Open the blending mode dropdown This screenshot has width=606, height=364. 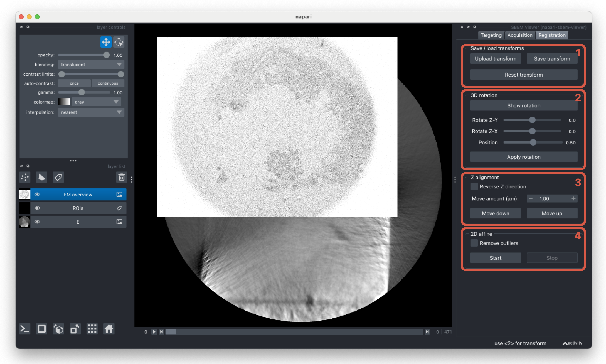[x=91, y=65]
